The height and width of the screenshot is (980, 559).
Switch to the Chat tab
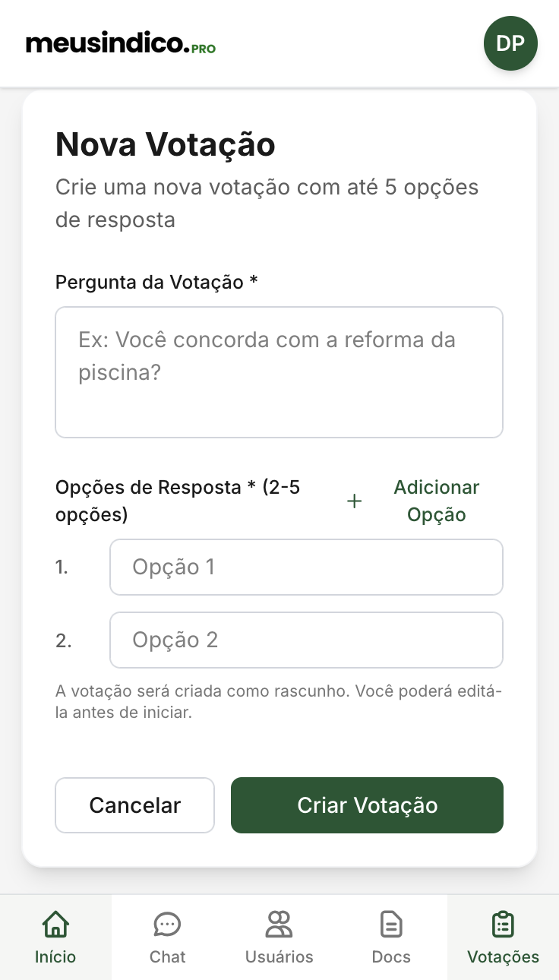[167, 937]
